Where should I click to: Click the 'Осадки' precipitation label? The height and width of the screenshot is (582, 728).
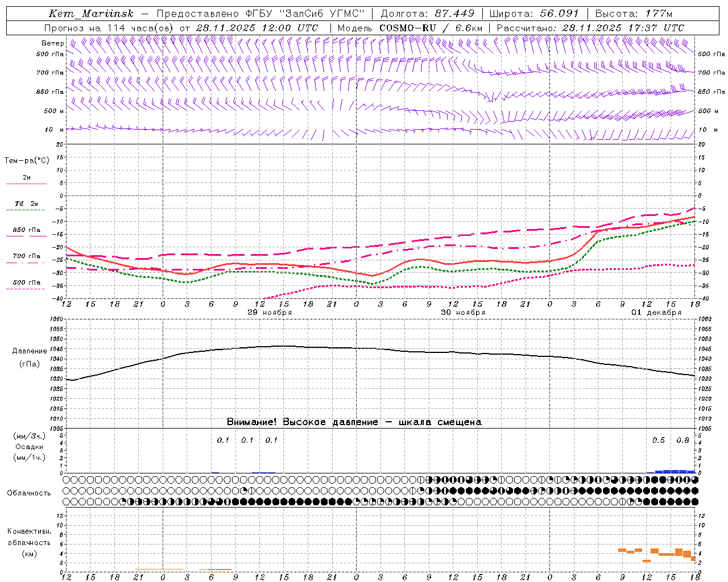coord(30,447)
